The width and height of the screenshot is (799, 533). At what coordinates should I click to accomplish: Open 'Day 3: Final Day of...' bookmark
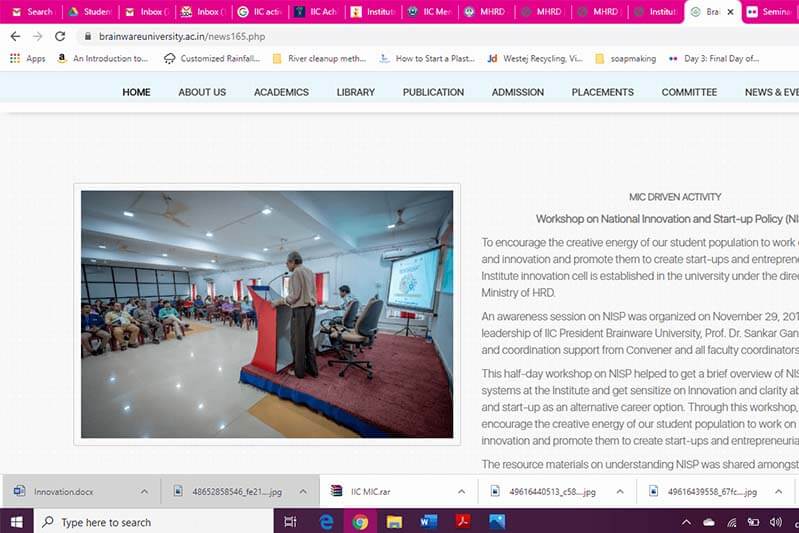pos(714,59)
